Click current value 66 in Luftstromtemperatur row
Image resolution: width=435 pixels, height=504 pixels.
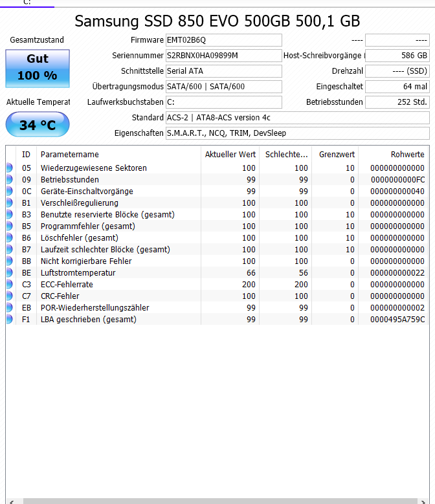(251, 273)
